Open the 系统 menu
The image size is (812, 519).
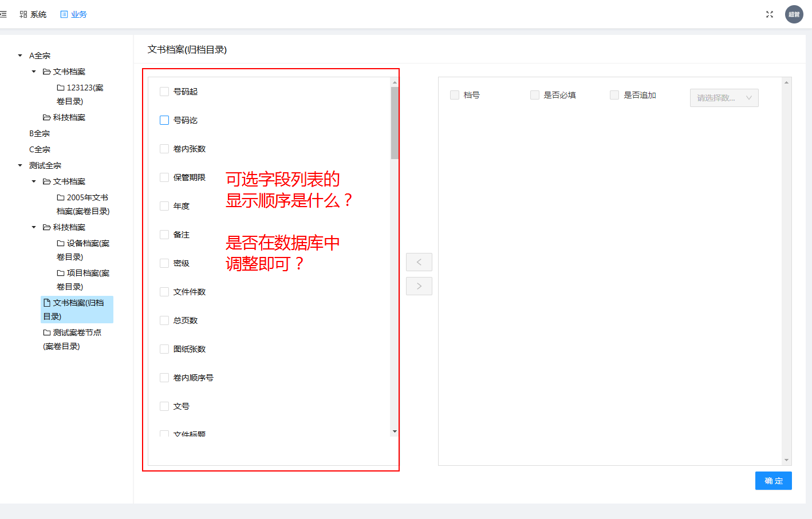click(33, 14)
